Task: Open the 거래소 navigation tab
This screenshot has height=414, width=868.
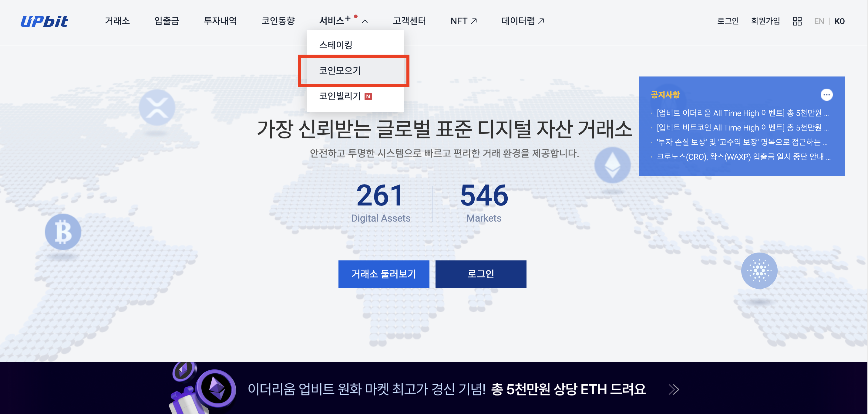Action: 117,21
